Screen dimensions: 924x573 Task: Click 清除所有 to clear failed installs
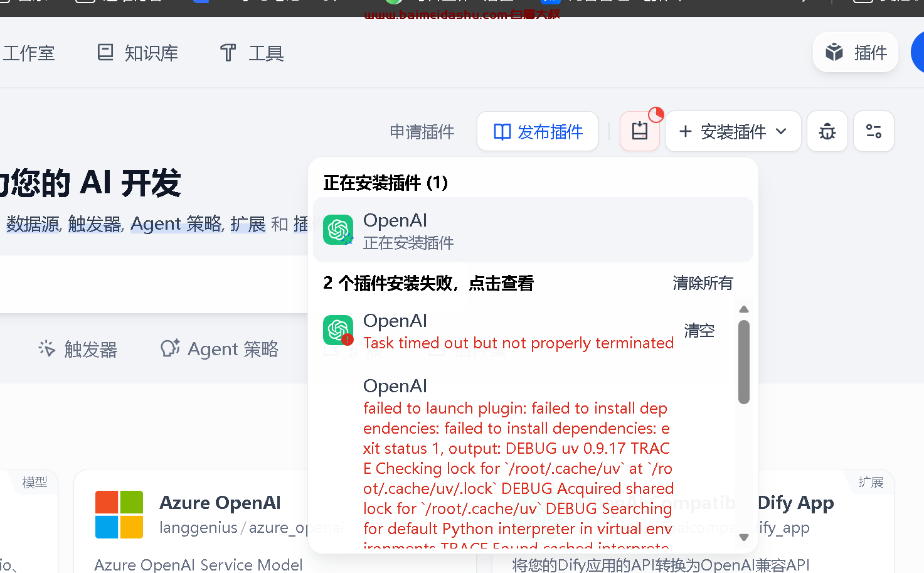point(703,283)
